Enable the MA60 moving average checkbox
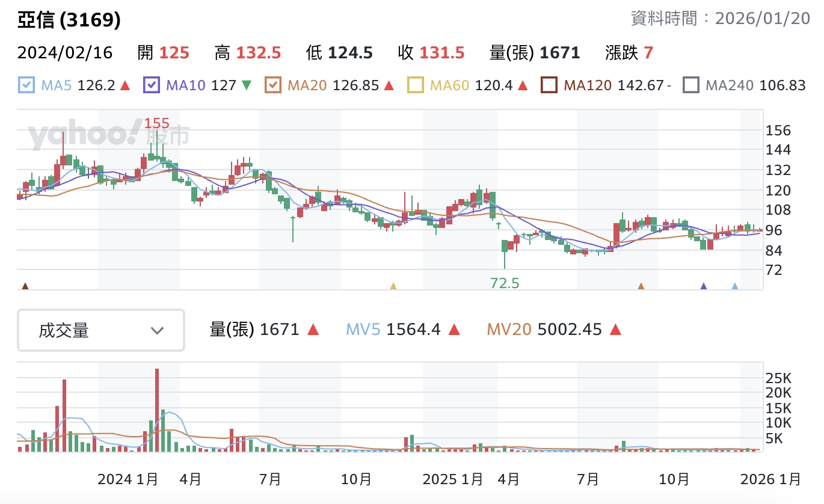Viewport: 824px width, 504px height. [416, 85]
